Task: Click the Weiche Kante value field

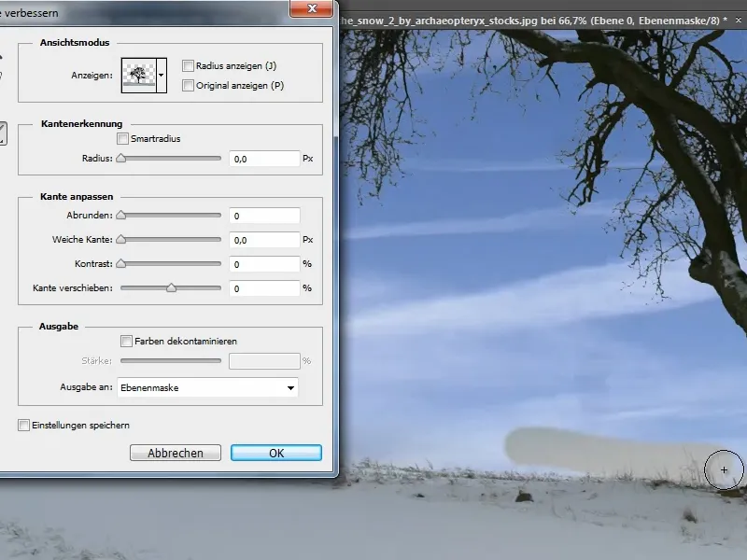Action: (264, 240)
